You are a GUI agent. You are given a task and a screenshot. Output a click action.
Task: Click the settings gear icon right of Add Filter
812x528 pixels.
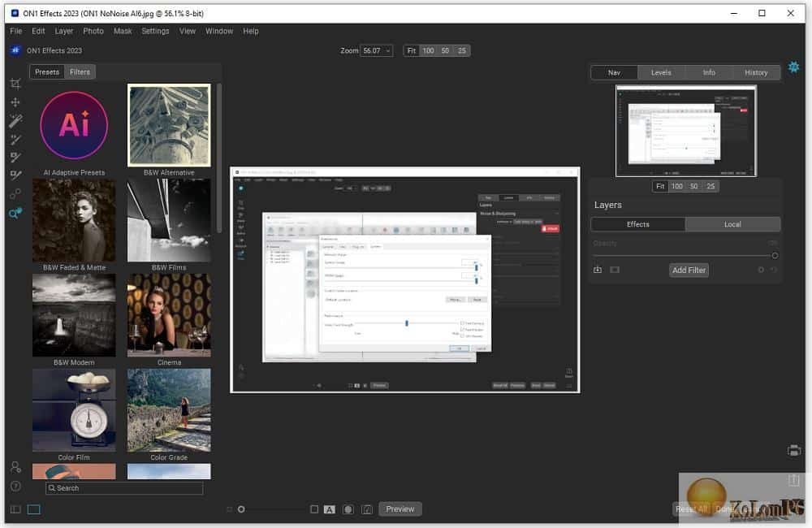pos(761,270)
